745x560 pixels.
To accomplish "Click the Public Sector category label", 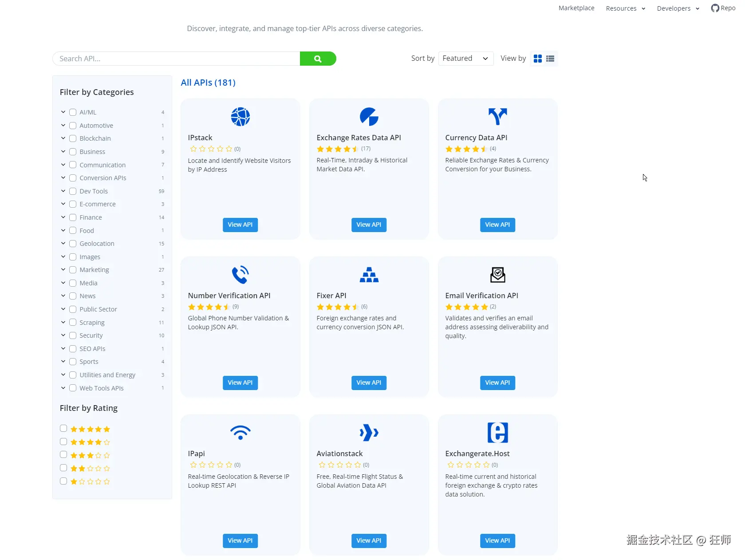I will (x=99, y=309).
